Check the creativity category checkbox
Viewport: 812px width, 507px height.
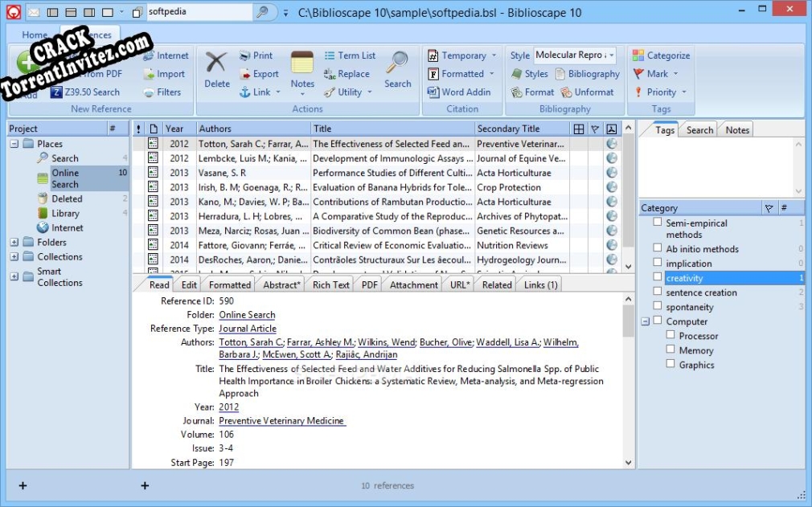coord(656,277)
